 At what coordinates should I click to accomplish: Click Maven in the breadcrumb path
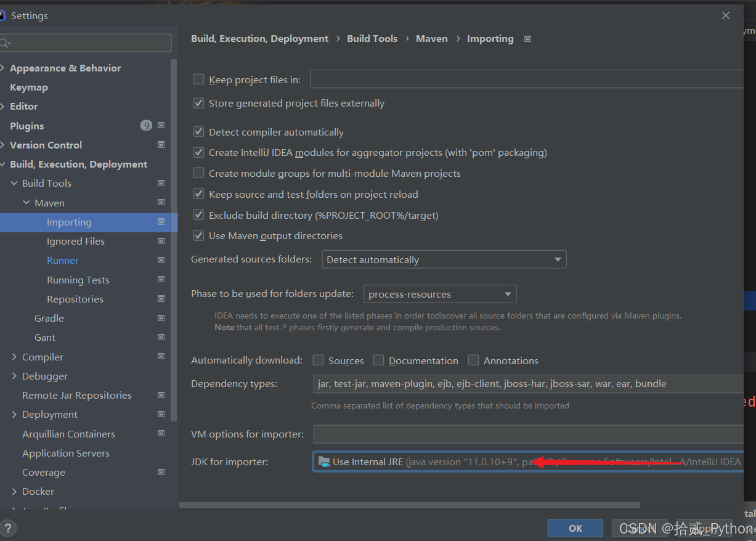tap(432, 38)
